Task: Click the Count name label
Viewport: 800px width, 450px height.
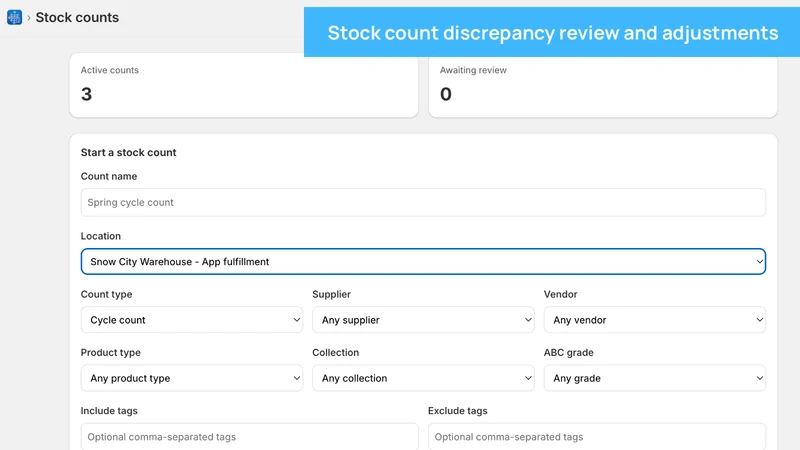Action: click(x=109, y=177)
